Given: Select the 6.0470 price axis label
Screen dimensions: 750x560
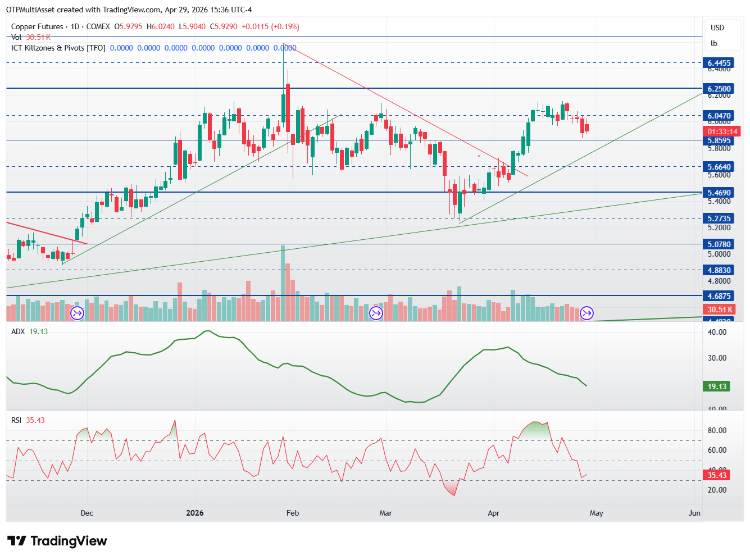Looking at the screenshot, I should 719,116.
